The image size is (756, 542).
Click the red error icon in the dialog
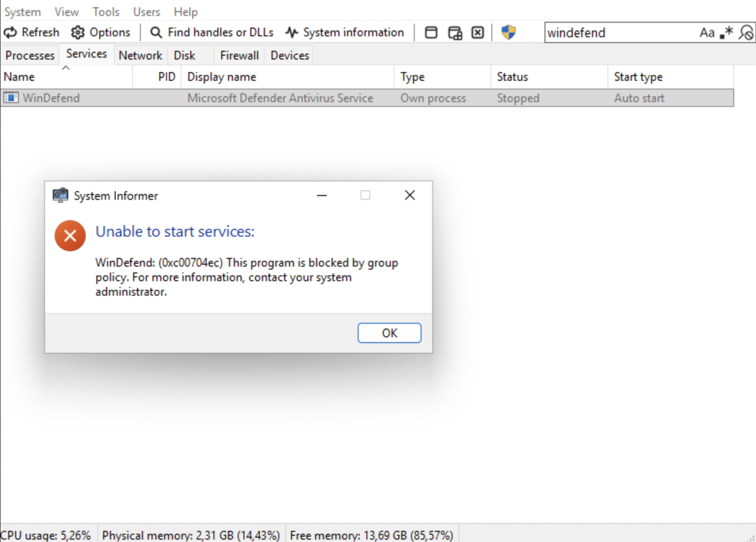coord(70,236)
